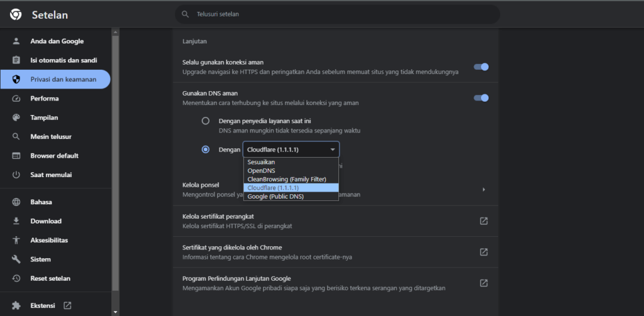Click the Telusuri setelan search field
The image size is (644, 316).
[337, 14]
